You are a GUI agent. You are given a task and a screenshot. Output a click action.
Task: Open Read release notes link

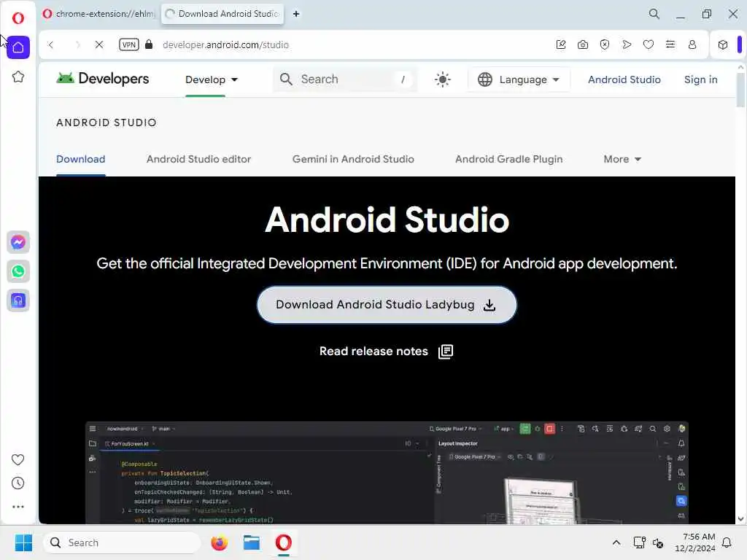click(386, 351)
